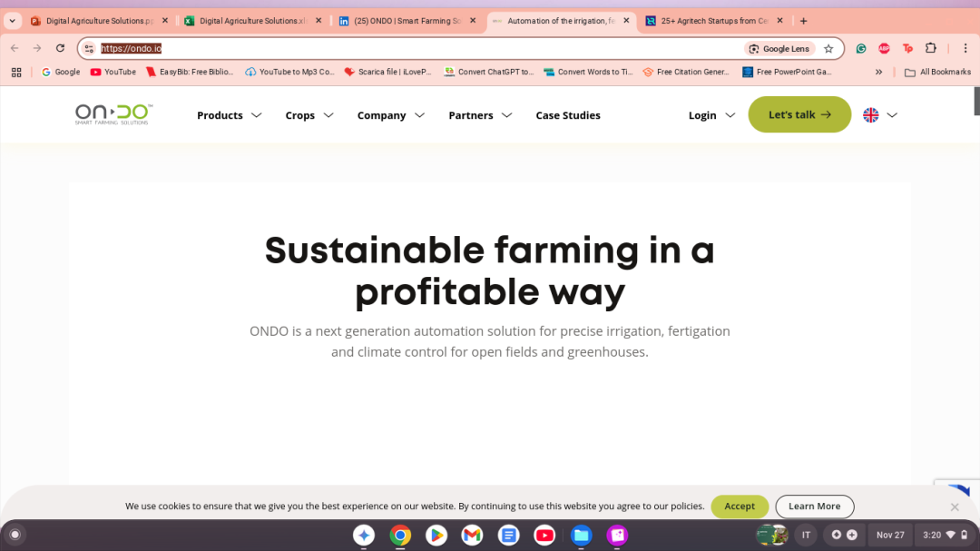Open the All Bookmarks folder
Screen dimensions: 980x551
point(938,72)
